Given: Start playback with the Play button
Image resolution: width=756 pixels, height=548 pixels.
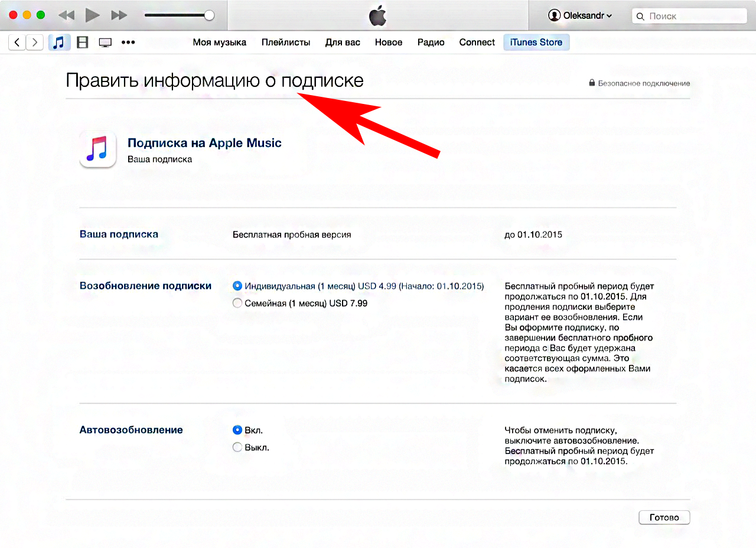Looking at the screenshot, I should 92,16.
